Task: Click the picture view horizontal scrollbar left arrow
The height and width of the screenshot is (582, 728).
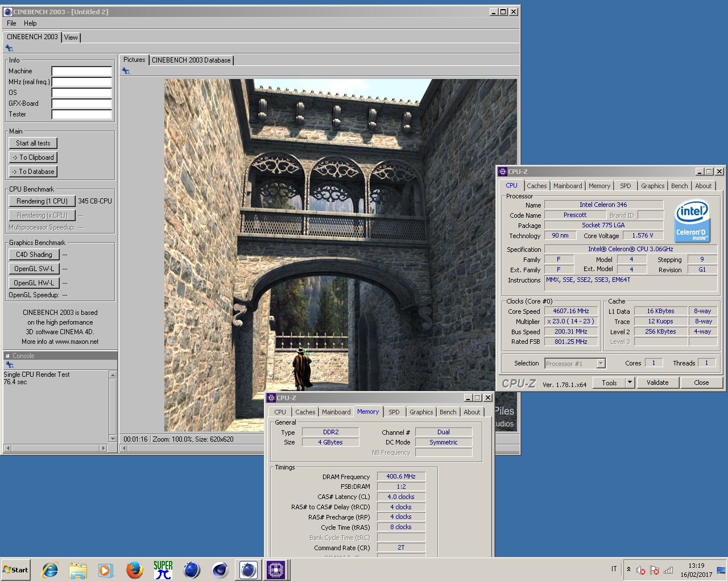Action: pos(125,448)
